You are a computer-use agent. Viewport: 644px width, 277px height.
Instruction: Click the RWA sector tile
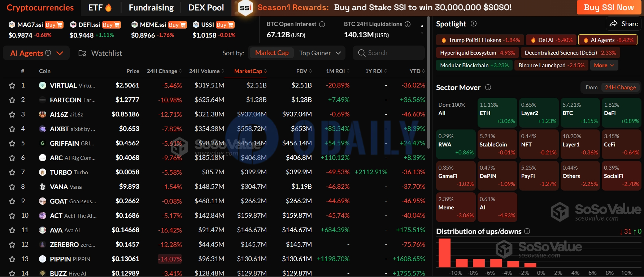tap(456, 144)
